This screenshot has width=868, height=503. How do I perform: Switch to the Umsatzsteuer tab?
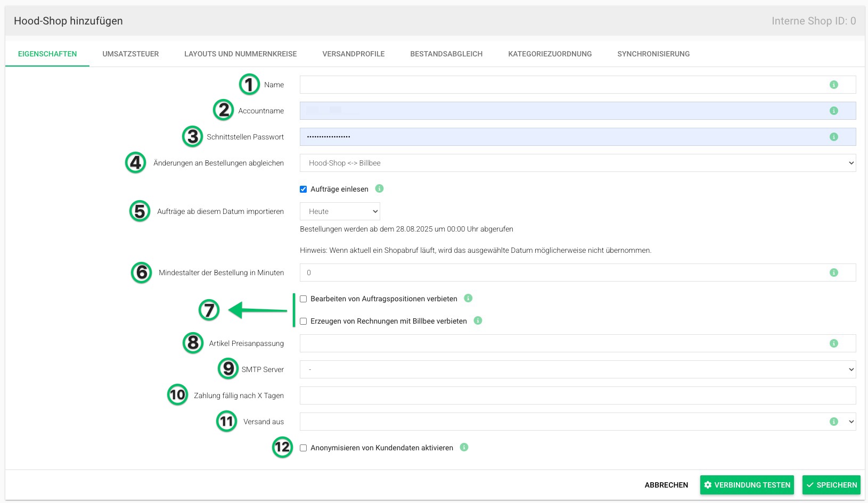click(x=130, y=54)
